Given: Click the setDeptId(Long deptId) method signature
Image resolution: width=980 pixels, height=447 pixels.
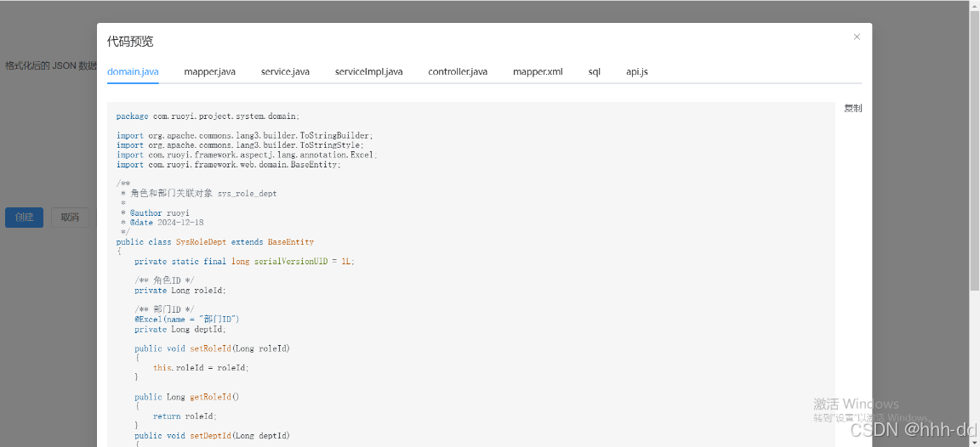Looking at the screenshot, I should coord(212,436).
